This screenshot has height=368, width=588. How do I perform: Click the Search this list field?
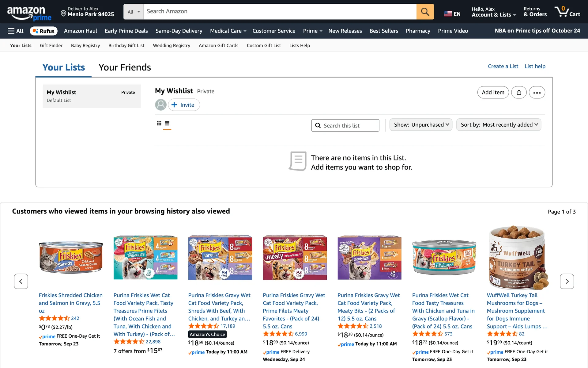(x=345, y=125)
